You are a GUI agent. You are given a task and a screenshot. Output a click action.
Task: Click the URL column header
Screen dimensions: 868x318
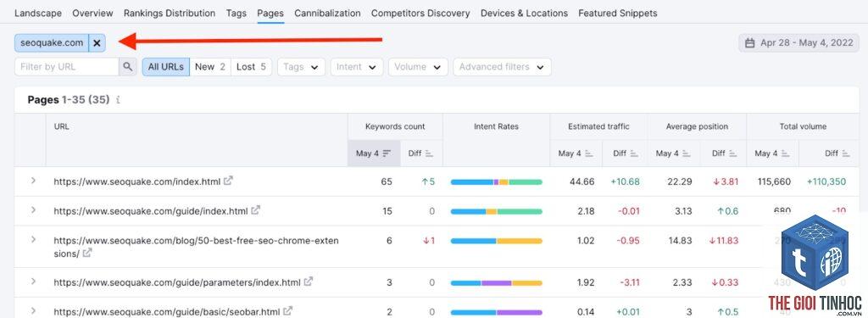point(61,126)
